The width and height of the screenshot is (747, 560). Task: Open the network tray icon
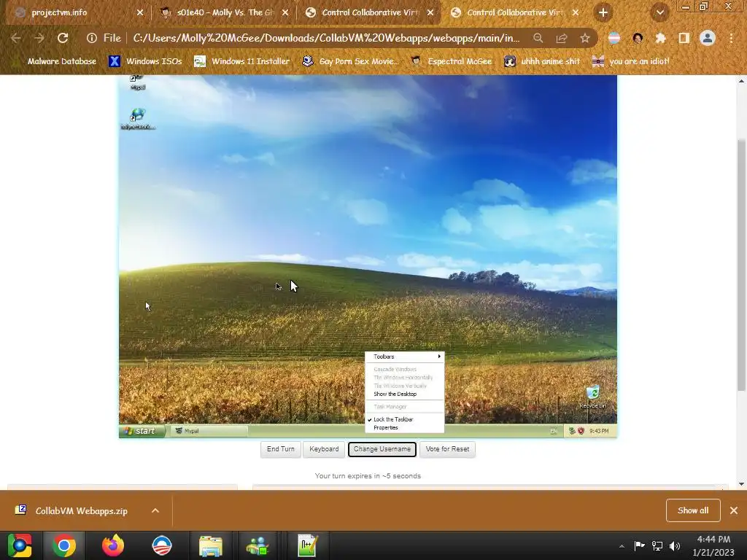coord(657,545)
